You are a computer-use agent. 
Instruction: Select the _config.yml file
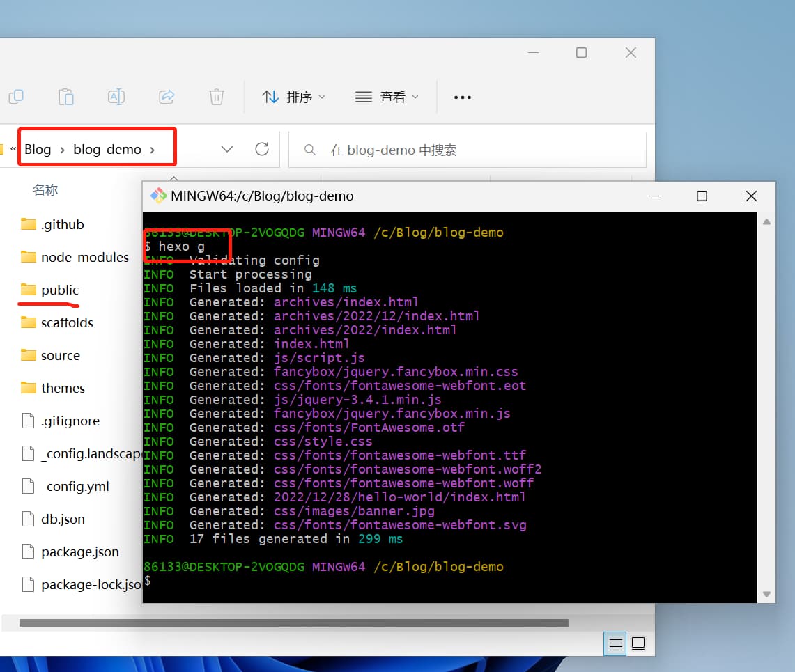pyautogui.click(x=75, y=486)
